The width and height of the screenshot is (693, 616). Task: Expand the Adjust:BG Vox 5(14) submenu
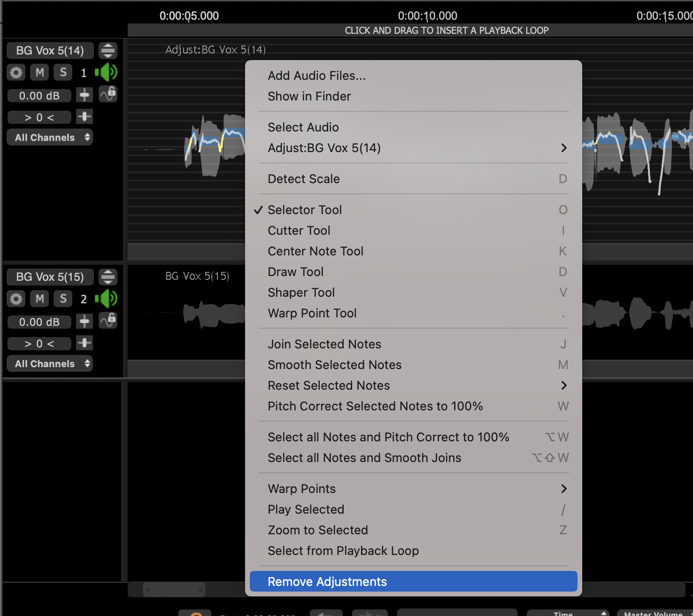click(x=413, y=148)
